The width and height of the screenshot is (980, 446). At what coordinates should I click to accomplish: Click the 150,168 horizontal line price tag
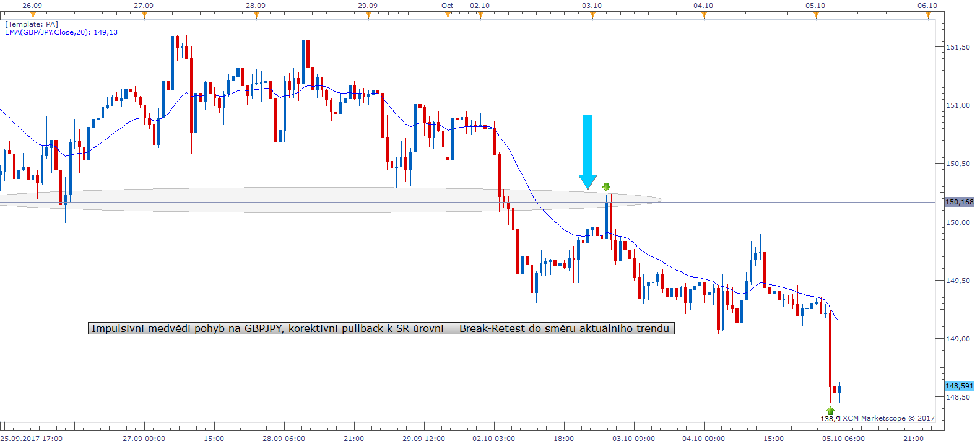pyautogui.click(x=959, y=202)
